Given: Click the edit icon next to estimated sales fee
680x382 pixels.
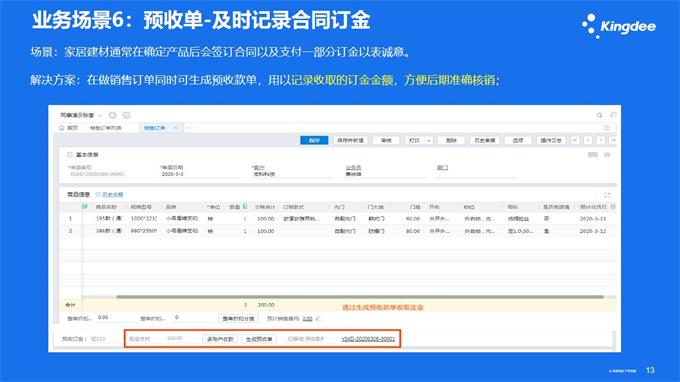Looking at the screenshot, I should [318, 319].
